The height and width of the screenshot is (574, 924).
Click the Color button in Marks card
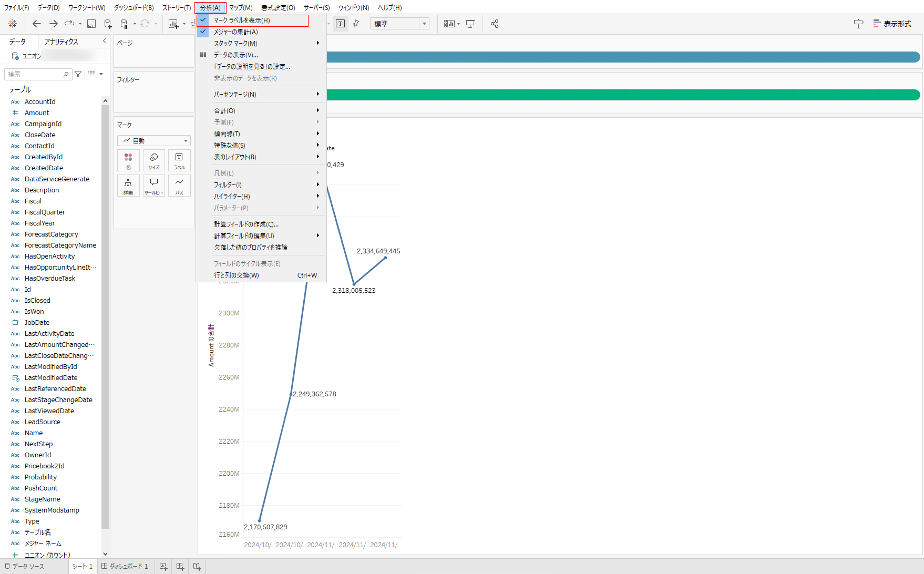coord(128,160)
